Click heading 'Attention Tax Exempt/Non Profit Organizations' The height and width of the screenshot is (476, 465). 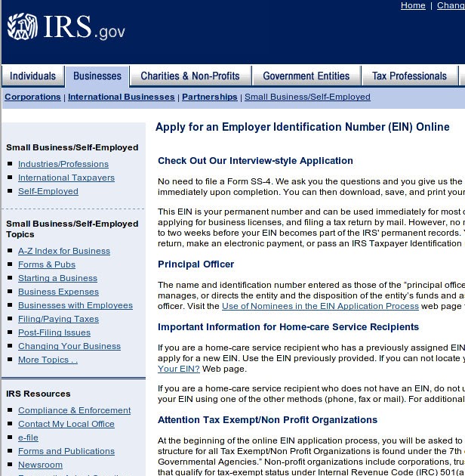tap(267, 420)
